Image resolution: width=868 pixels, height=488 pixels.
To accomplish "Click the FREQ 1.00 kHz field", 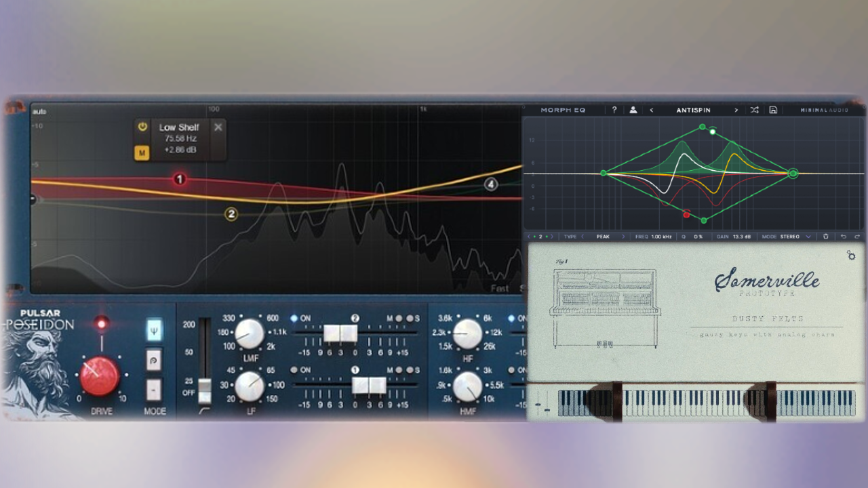I will pyautogui.click(x=654, y=237).
